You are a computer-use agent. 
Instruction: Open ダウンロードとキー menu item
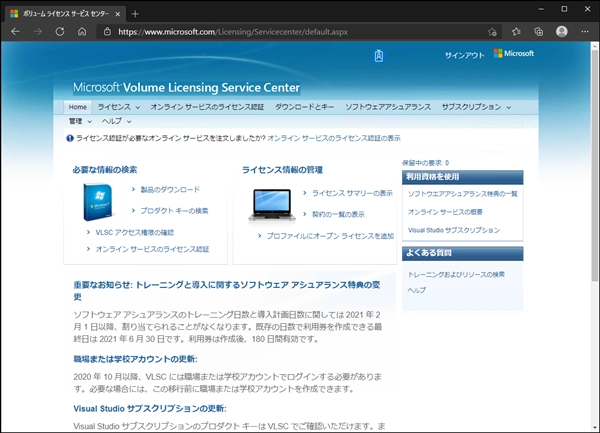(304, 107)
